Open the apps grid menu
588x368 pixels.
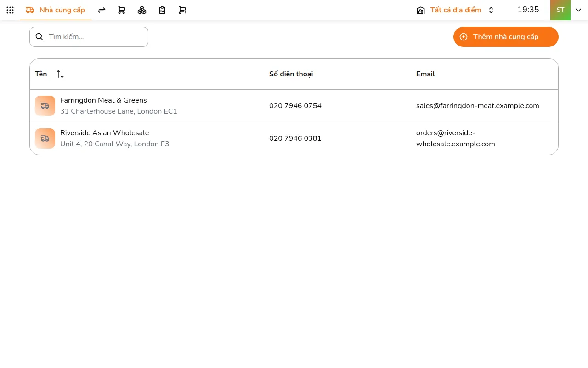[10, 10]
